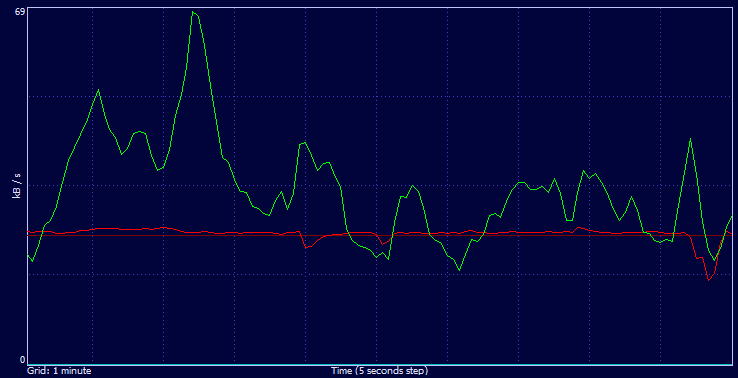Click the highest green peak near 69
Viewport: 738px width, 378px height.
pos(193,12)
